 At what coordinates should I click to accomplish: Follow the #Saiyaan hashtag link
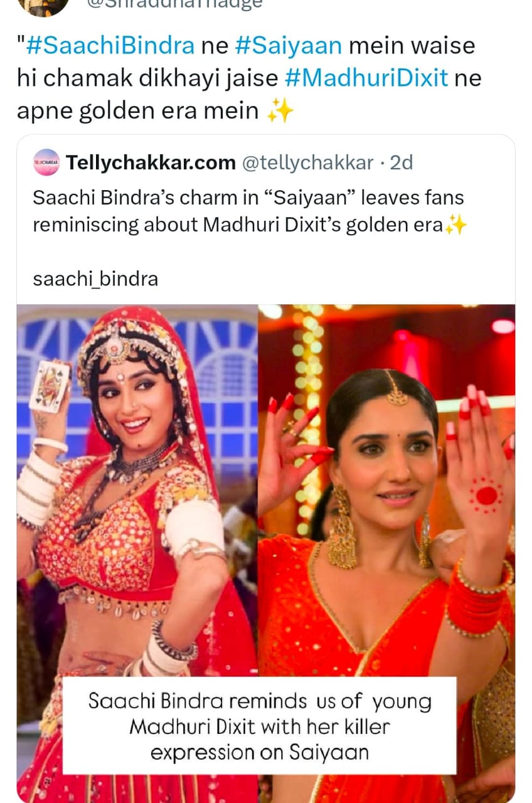(x=289, y=46)
